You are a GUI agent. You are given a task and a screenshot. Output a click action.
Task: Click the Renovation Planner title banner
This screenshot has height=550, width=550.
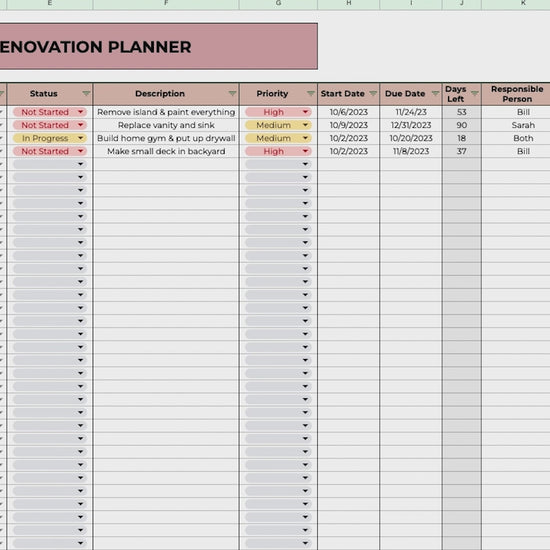coord(159,46)
